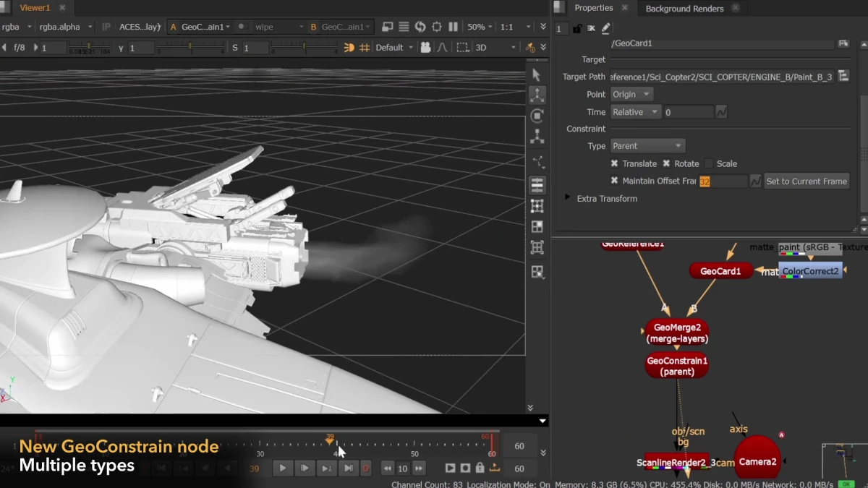Click the Maintain Offset Frame value field
Viewport: 868px width, 488px height.
pos(723,181)
